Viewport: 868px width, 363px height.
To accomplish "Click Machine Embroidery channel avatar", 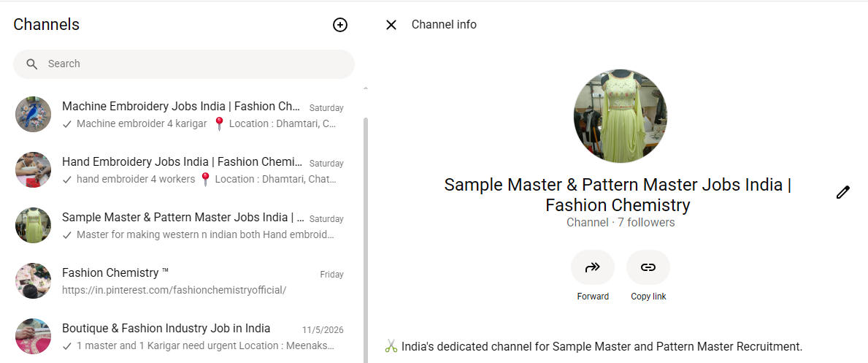I will click(x=33, y=115).
